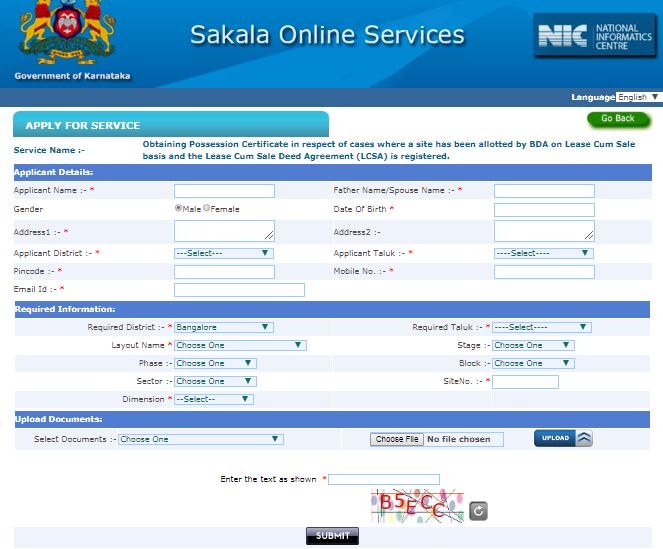
Task: Expand the Block dropdown
Action: click(x=533, y=363)
